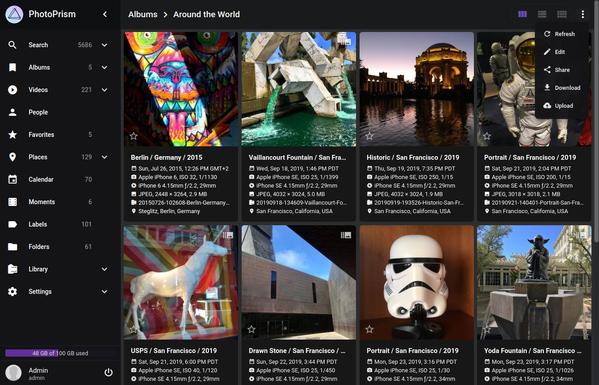Click the Labels tag icon

pyautogui.click(x=13, y=224)
